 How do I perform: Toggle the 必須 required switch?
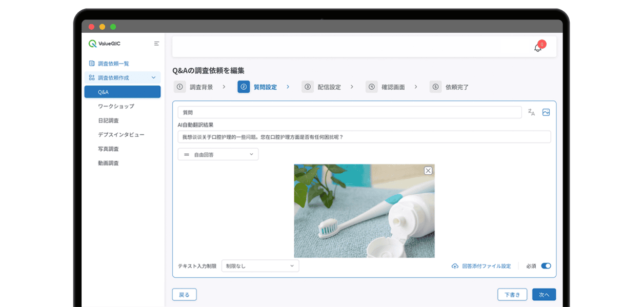click(x=546, y=266)
